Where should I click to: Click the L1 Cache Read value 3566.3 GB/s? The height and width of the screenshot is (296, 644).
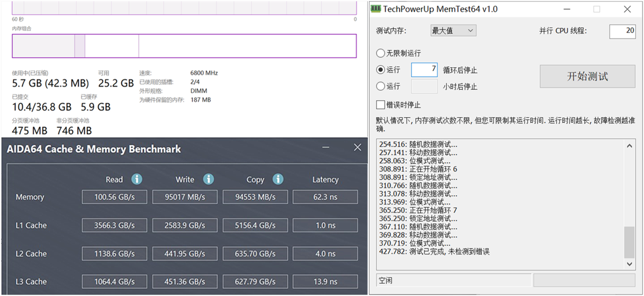115,225
